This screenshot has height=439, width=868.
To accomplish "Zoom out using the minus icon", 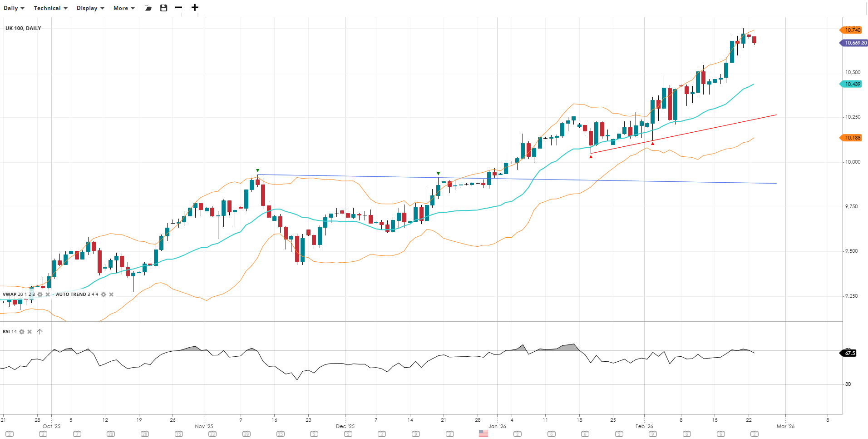I will click(179, 8).
